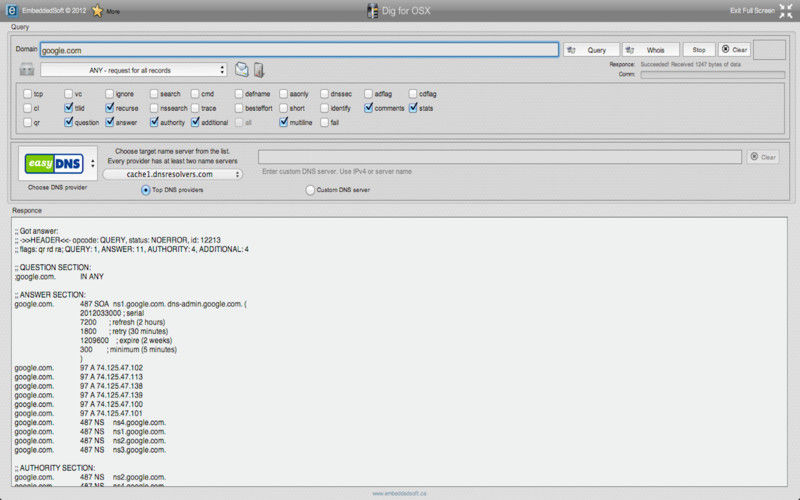The image size is (800, 500).
Task: Open the www.embeddedsoft.ca link
Action: point(399,493)
